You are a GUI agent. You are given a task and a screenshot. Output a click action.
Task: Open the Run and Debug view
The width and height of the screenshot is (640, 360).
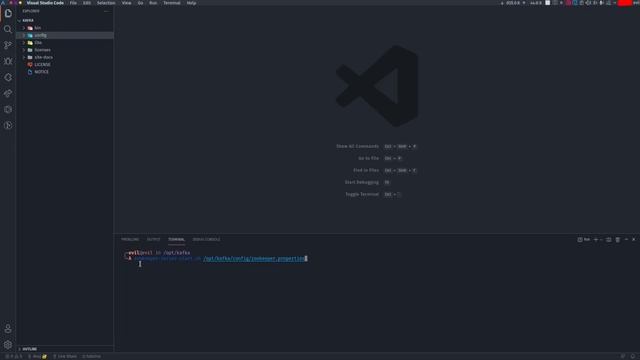coord(8,61)
